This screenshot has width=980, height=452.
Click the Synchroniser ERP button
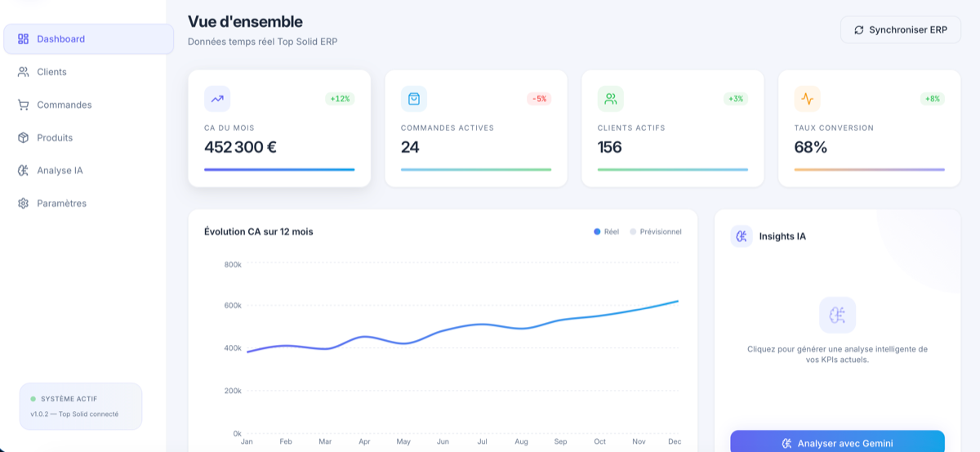coord(901,30)
